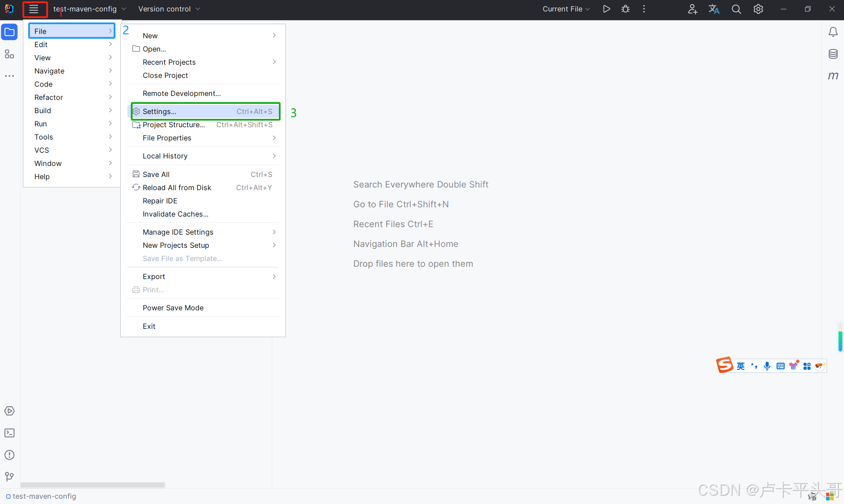Toggle Sogou punctuation mode
Viewport: 844px width, 504px height.
[x=754, y=366]
